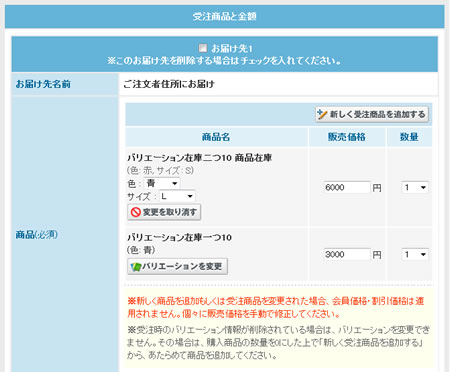Click the red prohibition icon on 変更を取り消す
The width and height of the screenshot is (450, 372).
(x=135, y=212)
